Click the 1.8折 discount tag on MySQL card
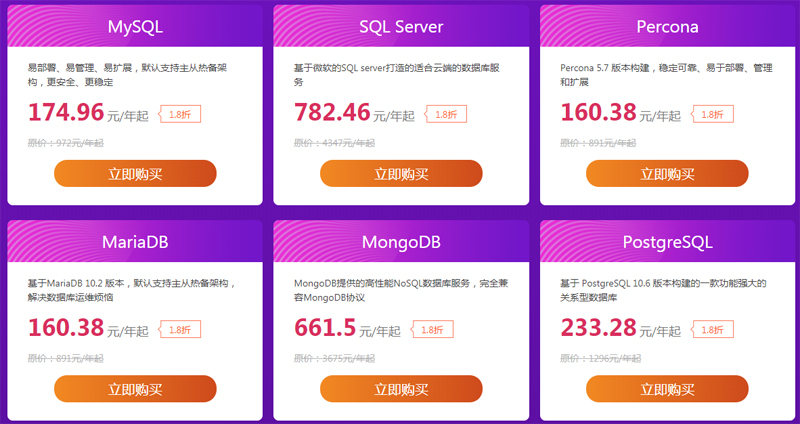The width and height of the screenshot is (800, 424). (180, 114)
